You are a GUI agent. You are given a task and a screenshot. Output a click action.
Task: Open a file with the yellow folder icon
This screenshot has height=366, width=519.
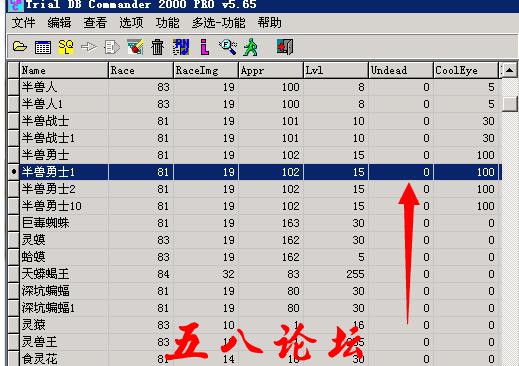20,47
